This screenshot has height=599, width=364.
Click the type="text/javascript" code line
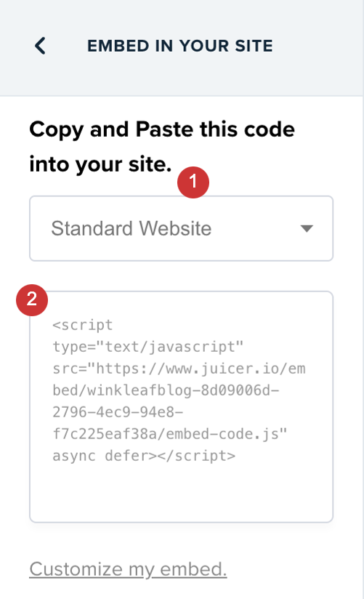(x=147, y=347)
